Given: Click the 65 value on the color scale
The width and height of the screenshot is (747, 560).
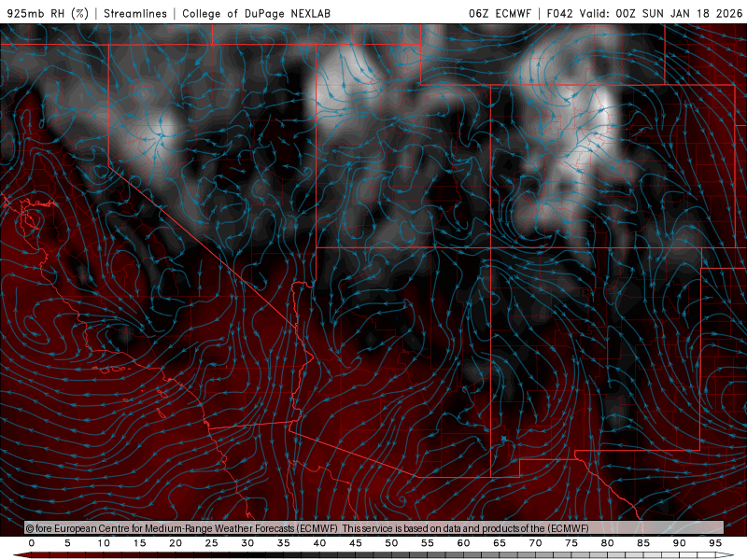Looking at the screenshot, I should (500, 543).
